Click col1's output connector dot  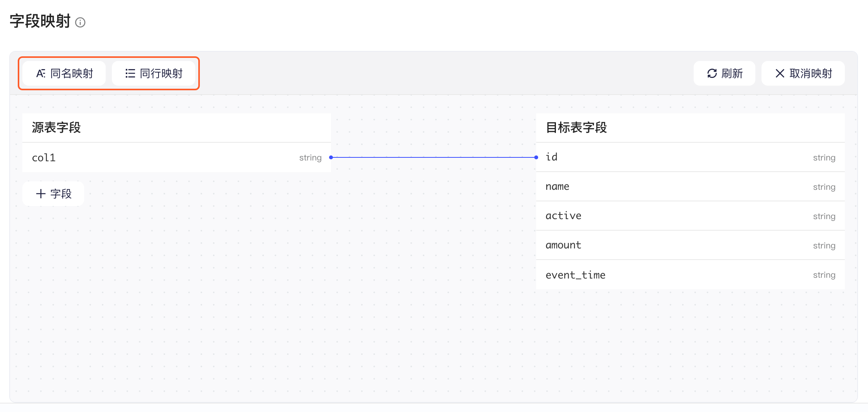tap(331, 157)
